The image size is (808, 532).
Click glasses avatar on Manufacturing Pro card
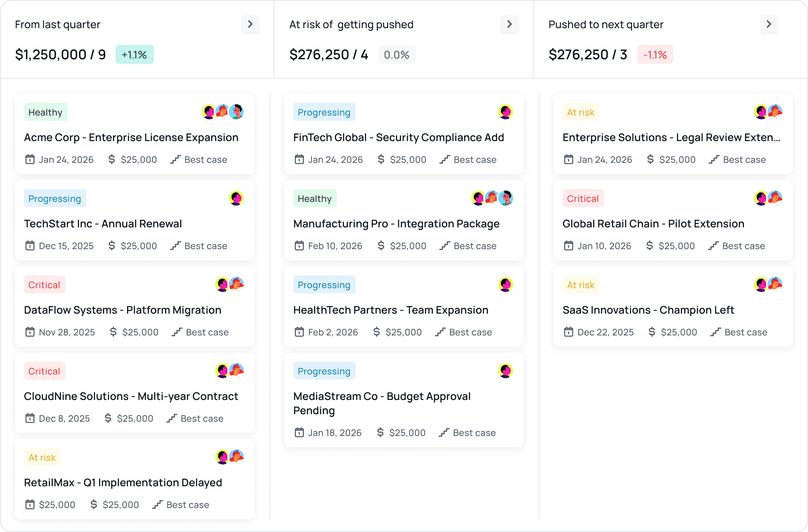point(506,198)
